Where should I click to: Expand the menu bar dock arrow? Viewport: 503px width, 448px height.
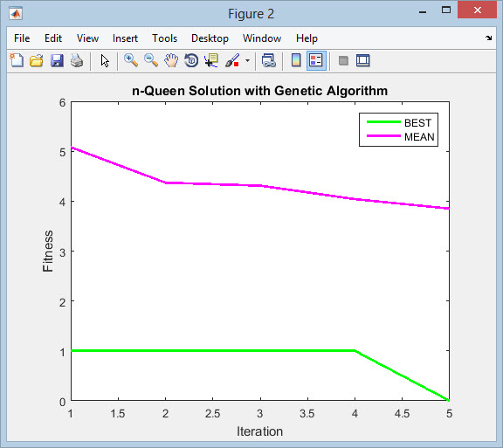(x=488, y=38)
